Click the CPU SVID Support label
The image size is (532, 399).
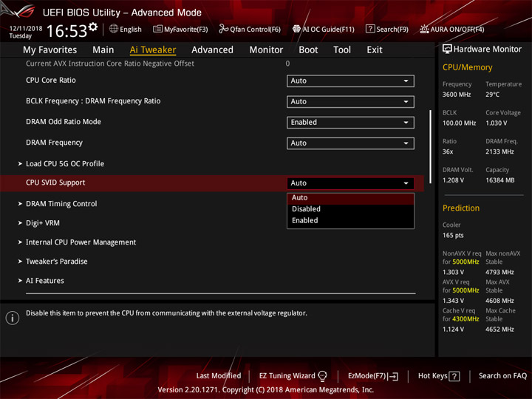55,183
